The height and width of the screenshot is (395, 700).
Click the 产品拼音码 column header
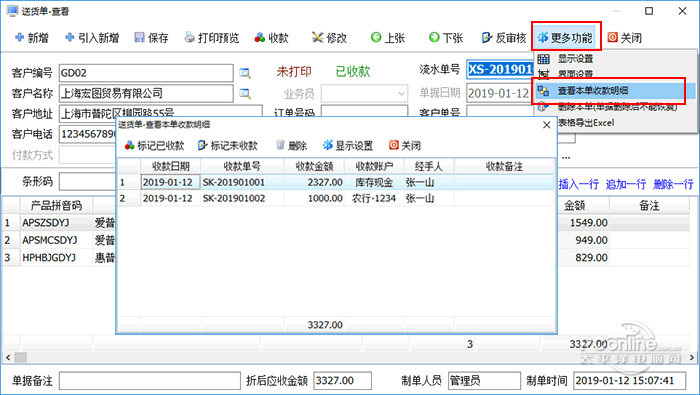pos(56,205)
